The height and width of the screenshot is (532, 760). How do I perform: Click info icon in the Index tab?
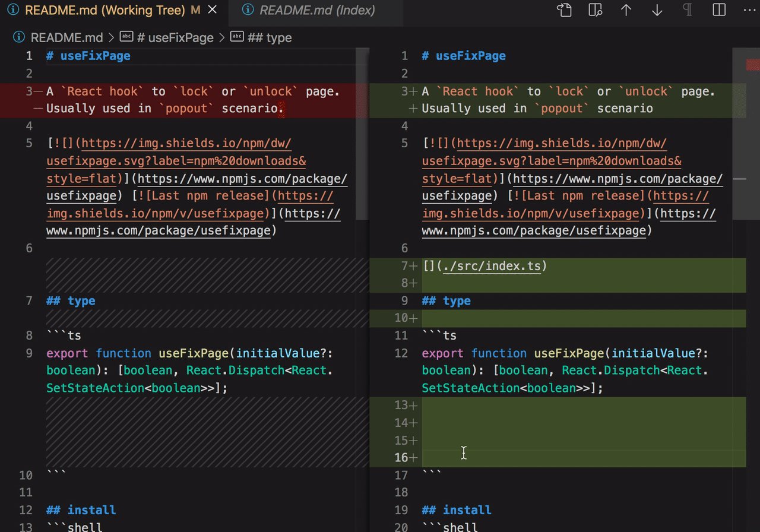(249, 10)
